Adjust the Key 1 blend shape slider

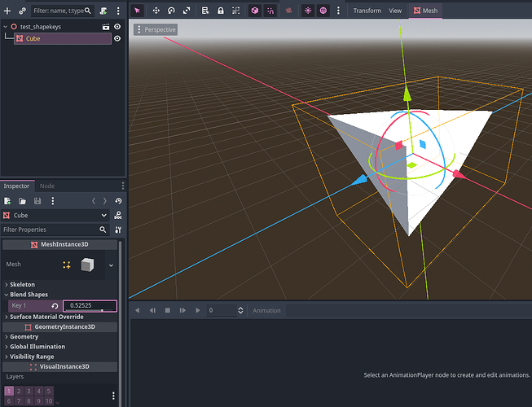coord(90,306)
